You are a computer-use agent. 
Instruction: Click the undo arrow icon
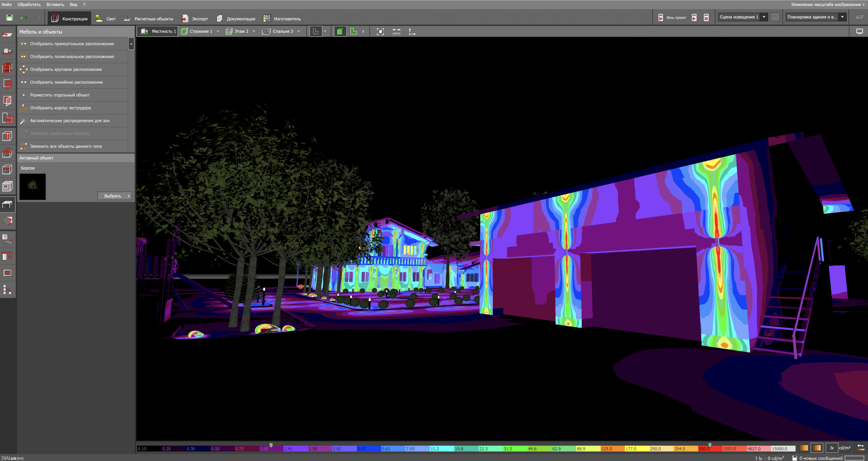pos(24,18)
